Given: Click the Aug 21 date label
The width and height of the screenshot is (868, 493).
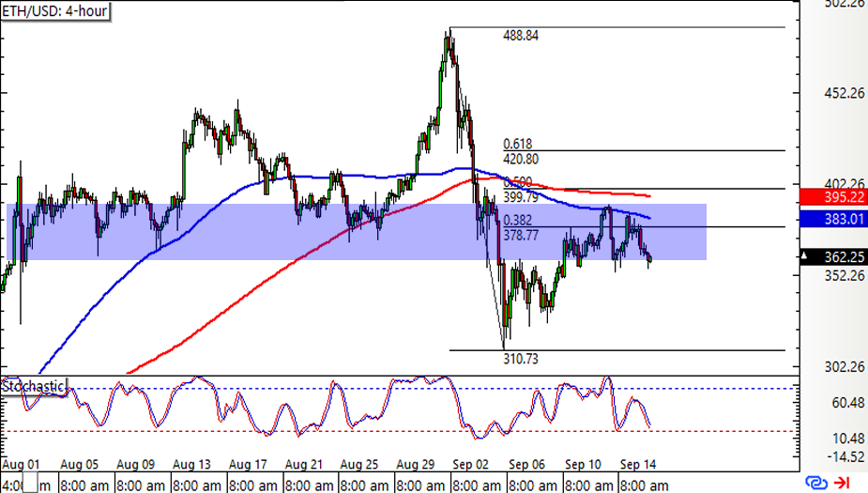Looking at the screenshot, I should pyautogui.click(x=303, y=464).
